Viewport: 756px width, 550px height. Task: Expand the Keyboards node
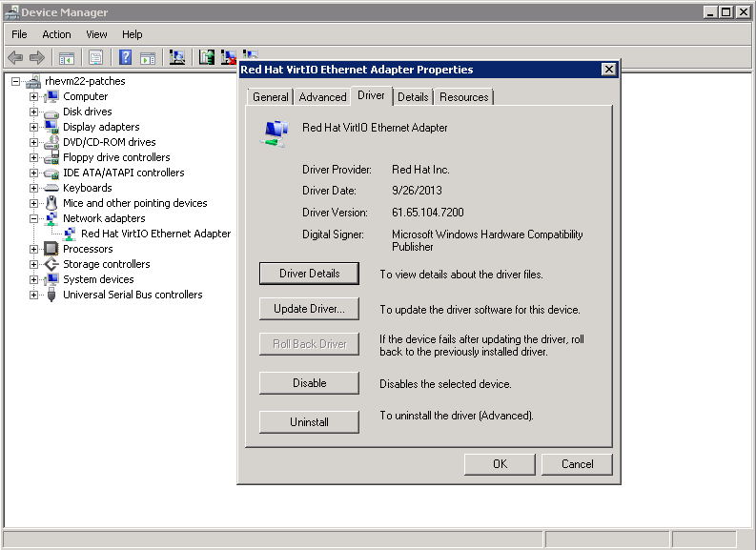(x=33, y=188)
